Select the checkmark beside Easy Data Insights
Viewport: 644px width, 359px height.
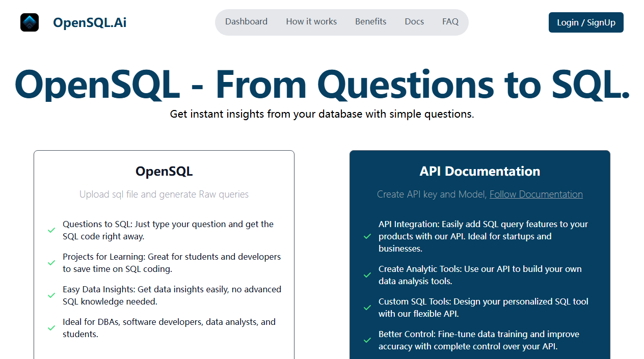click(x=51, y=295)
